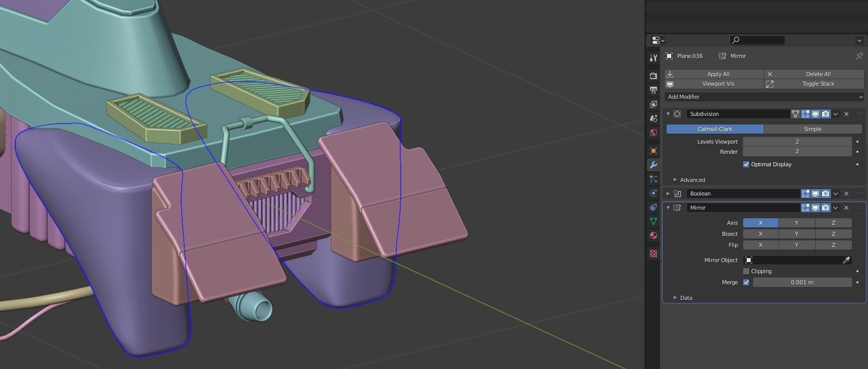This screenshot has width=868, height=369.
Task: Click the Toggle Stack button
Action: click(x=814, y=84)
